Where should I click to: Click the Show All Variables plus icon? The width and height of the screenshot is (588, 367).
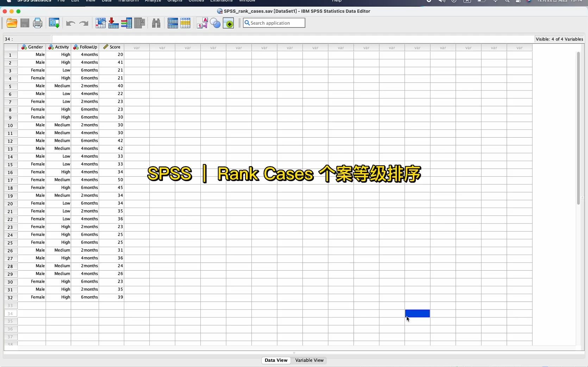(228, 23)
